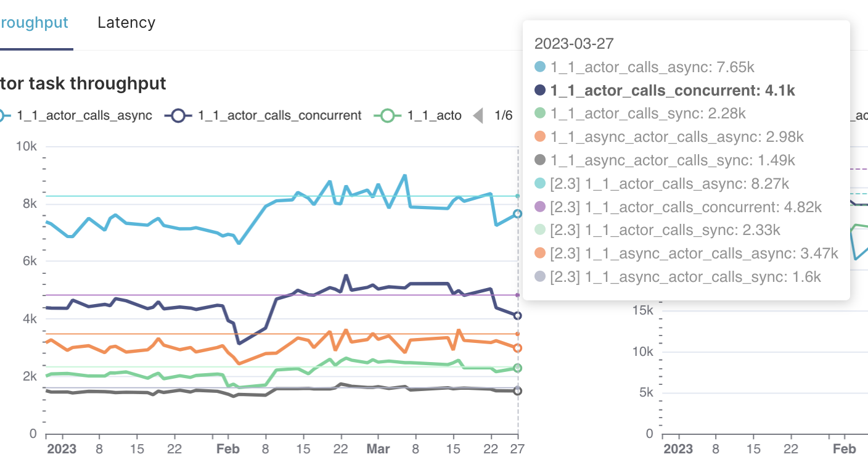Click the Feb label on the x-axis
868x470 pixels.
pyautogui.click(x=228, y=449)
